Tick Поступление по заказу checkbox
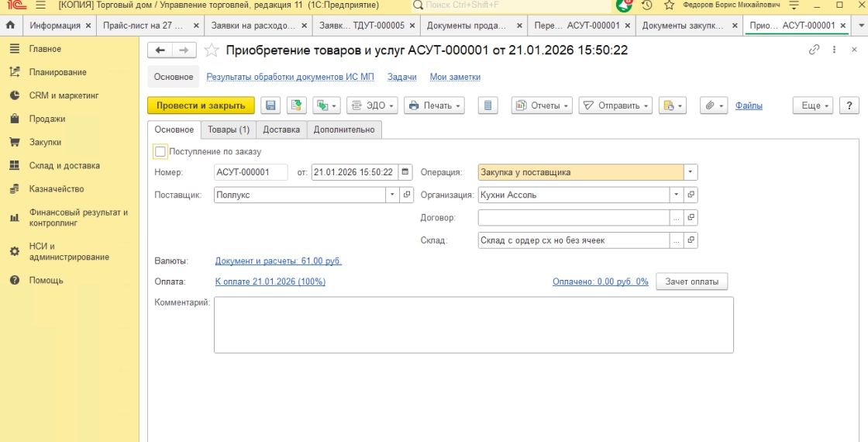Screen dimensions: 868x442 click(x=160, y=151)
